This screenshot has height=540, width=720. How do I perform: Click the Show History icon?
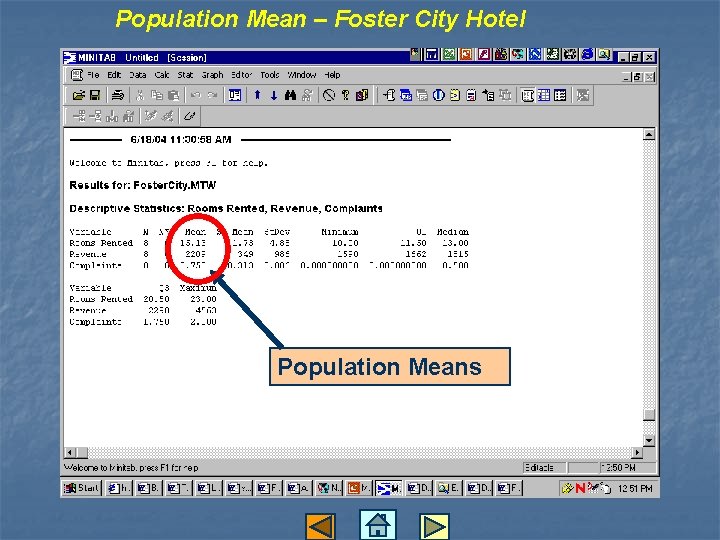click(x=455, y=96)
